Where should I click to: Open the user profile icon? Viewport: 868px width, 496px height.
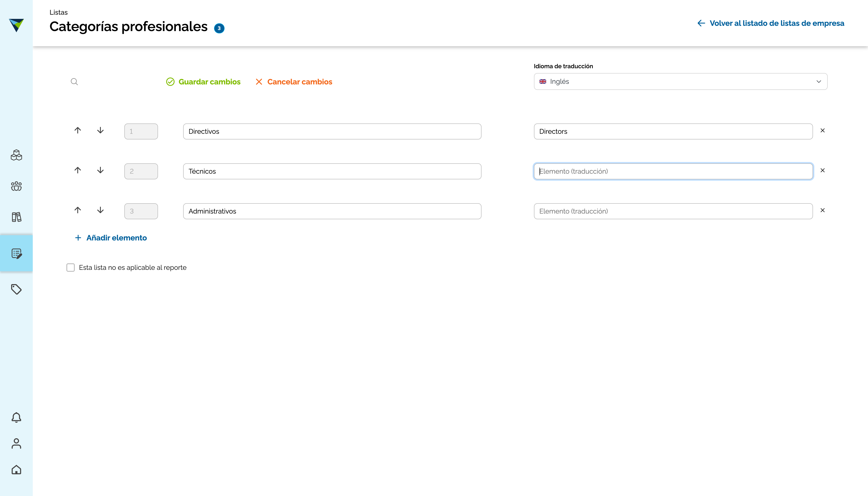pyautogui.click(x=16, y=444)
